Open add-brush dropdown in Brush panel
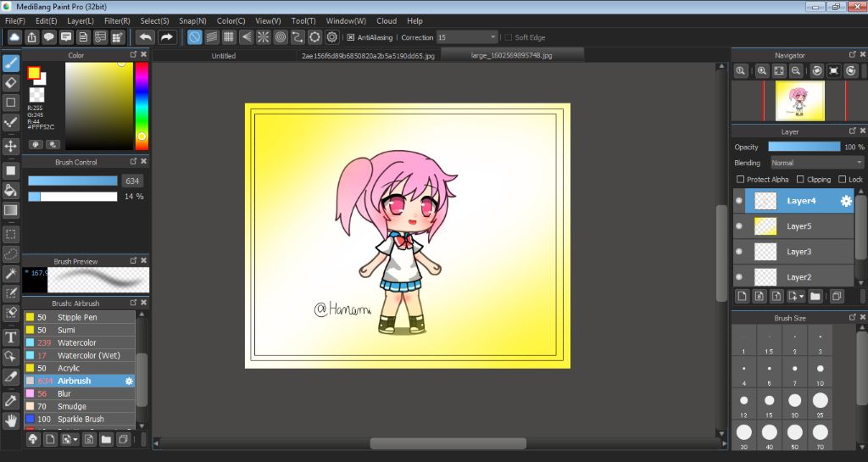This screenshot has width=868, height=462. point(75,440)
